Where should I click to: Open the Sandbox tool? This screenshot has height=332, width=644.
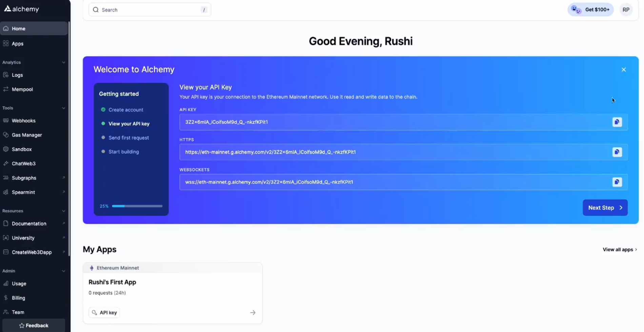pyautogui.click(x=21, y=149)
